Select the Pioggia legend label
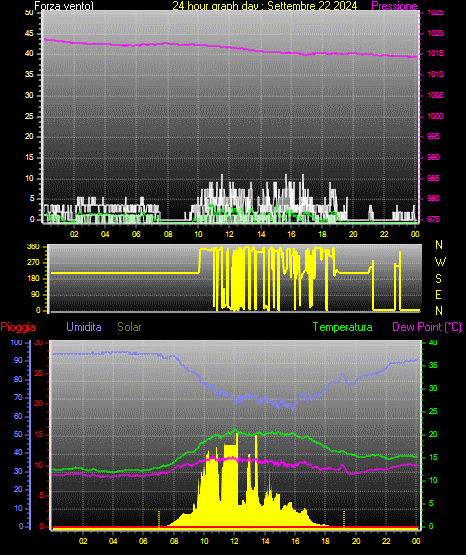This screenshot has height=555, width=466. tap(18, 327)
